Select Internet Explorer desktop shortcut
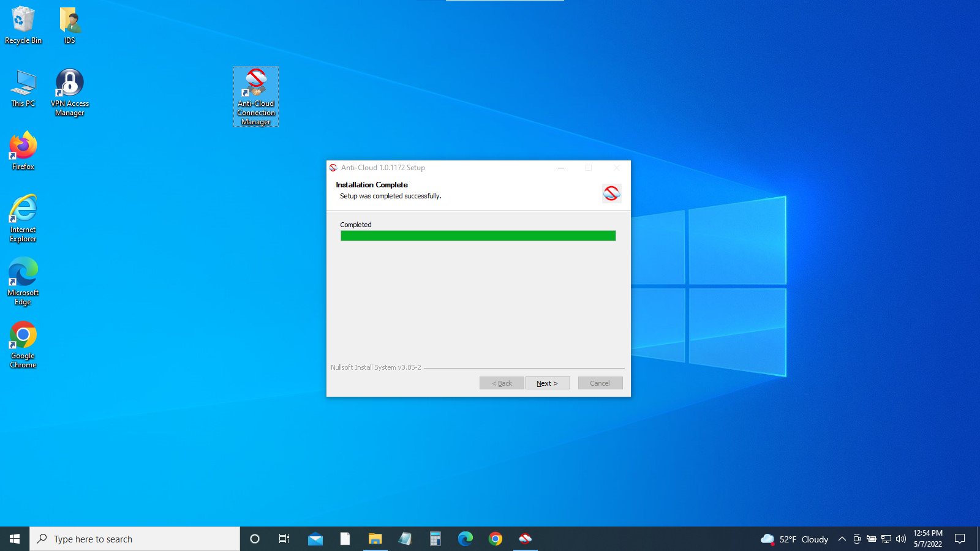Image resolution: width=980 pixels, height=551 pixels. 23,219
